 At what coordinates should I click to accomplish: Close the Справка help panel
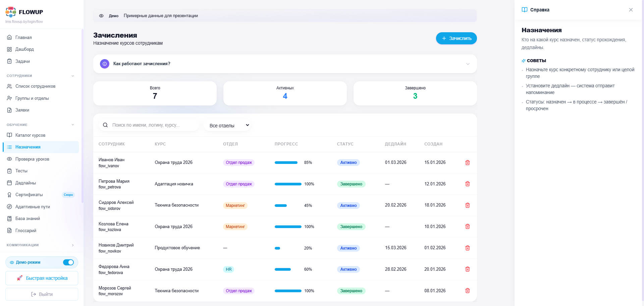[631, 10]
